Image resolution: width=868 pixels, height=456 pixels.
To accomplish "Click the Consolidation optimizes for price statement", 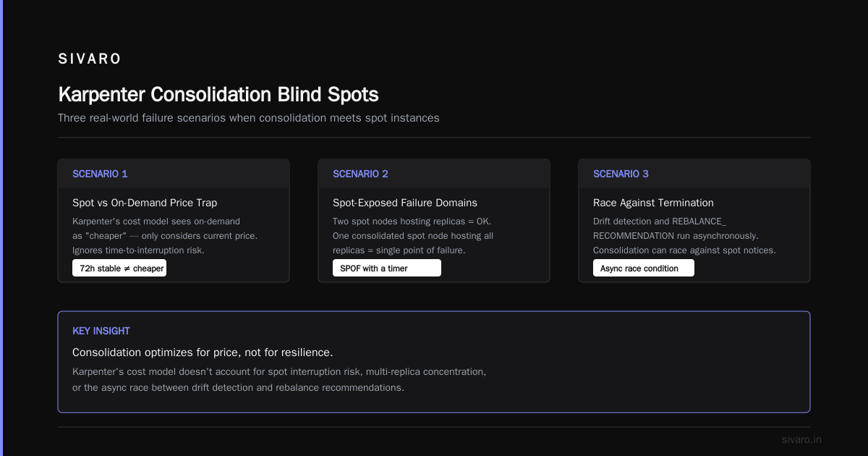I will [x=203, y=352].
